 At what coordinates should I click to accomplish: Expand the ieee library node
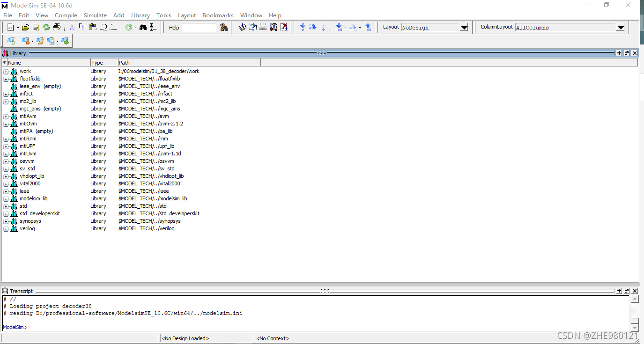click(6, 191)
